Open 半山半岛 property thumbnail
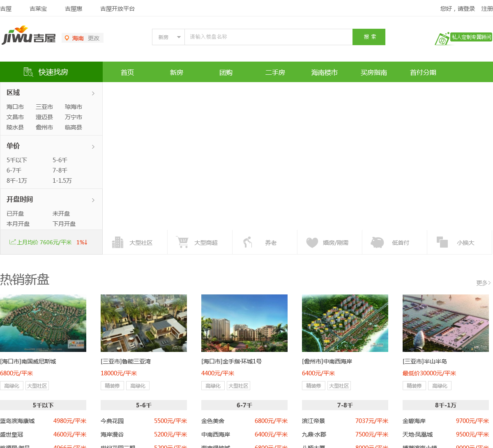Screen dimensions: 493x448 click(x=446, y=323)
